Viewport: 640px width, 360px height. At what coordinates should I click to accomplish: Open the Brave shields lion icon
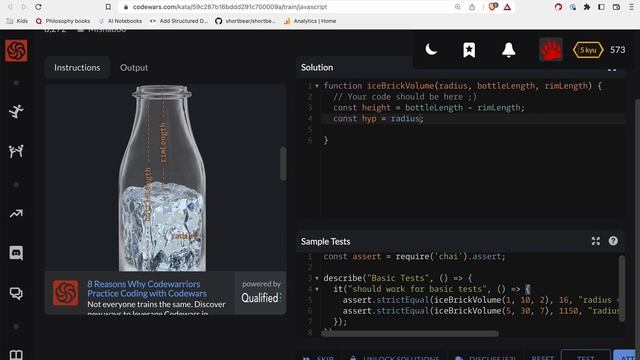pyautogui.click(x=493, y=7)
